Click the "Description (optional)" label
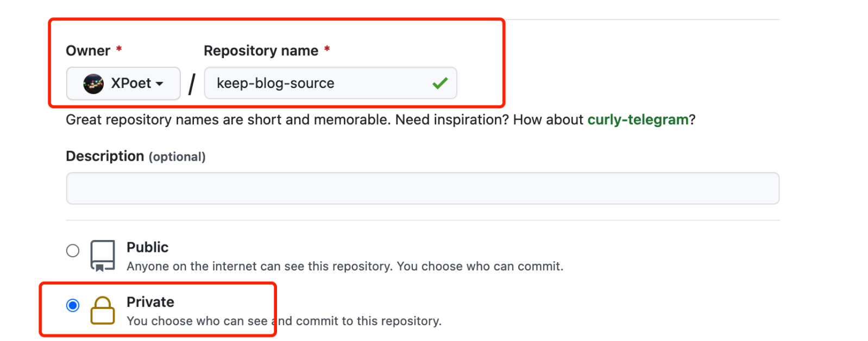Viewport: 868px width, 341px height. (136, 156)
